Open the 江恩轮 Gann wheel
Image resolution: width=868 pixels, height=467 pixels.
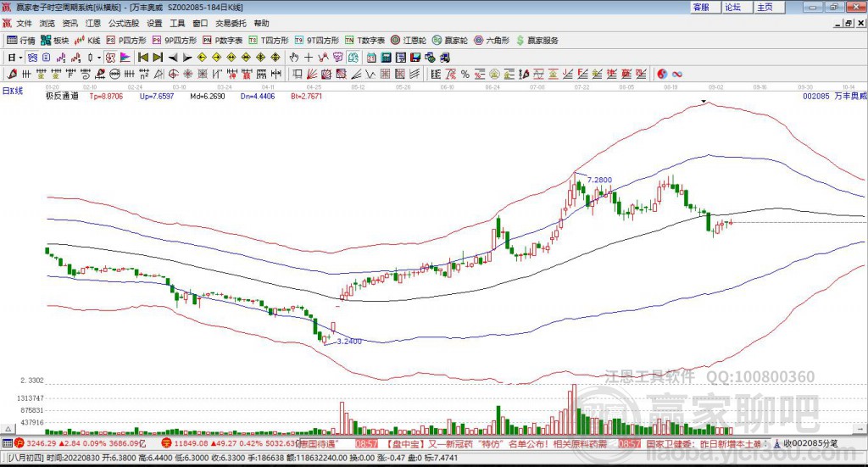409,41
